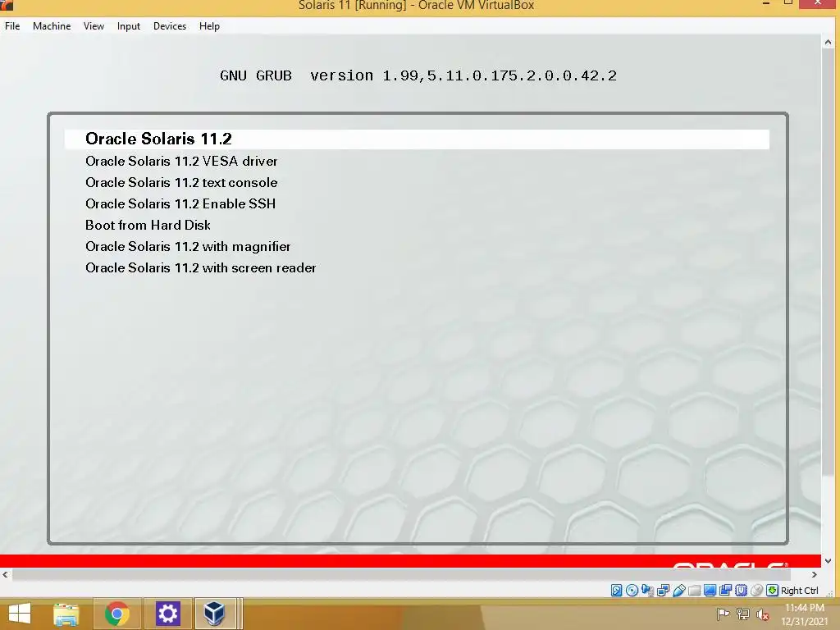Launch File Explorer from the taskbar

click(x=66, y=614)
